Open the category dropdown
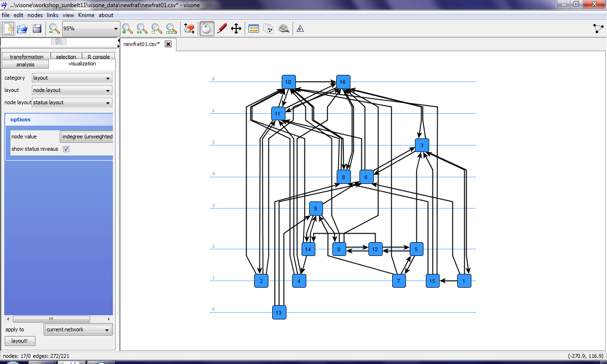 coord(72,78)
